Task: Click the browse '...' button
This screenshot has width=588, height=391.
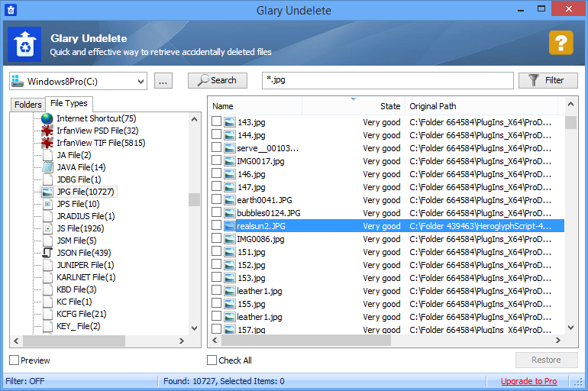Action: (x=163, y=81)
